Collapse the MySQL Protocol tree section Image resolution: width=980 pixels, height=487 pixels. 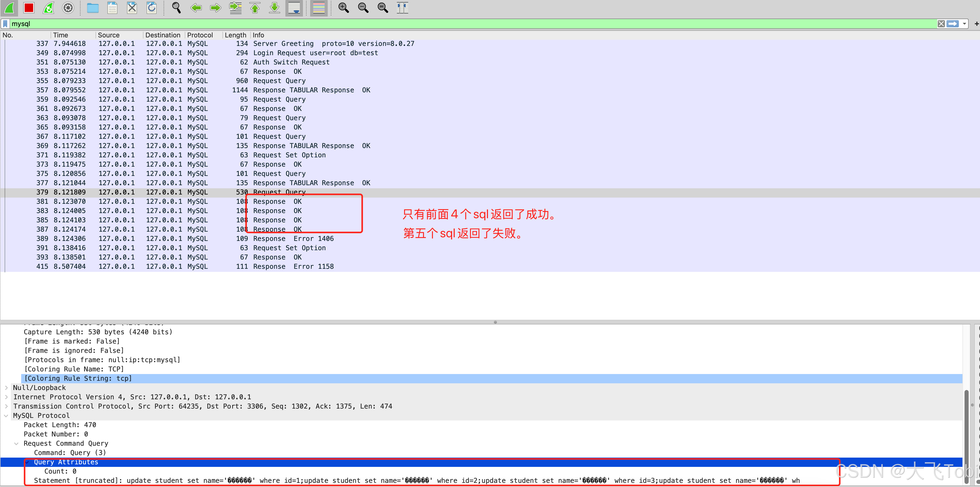pyautogui.click(x=6, y=416)
